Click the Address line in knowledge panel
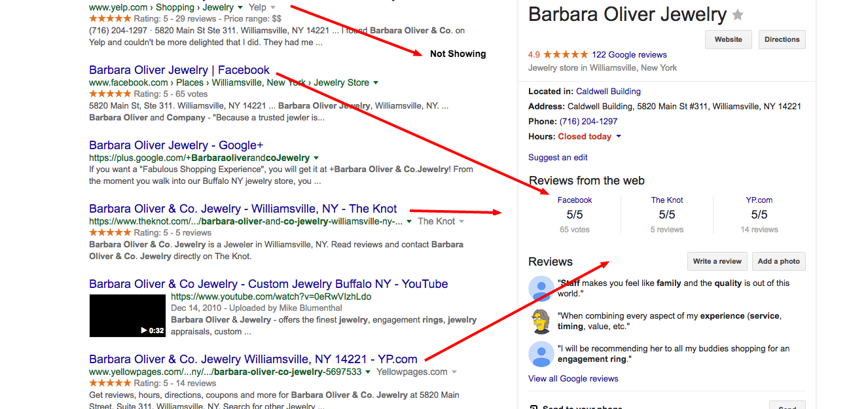Viewport: 868px width, 409px height. (x=664, y=107)
